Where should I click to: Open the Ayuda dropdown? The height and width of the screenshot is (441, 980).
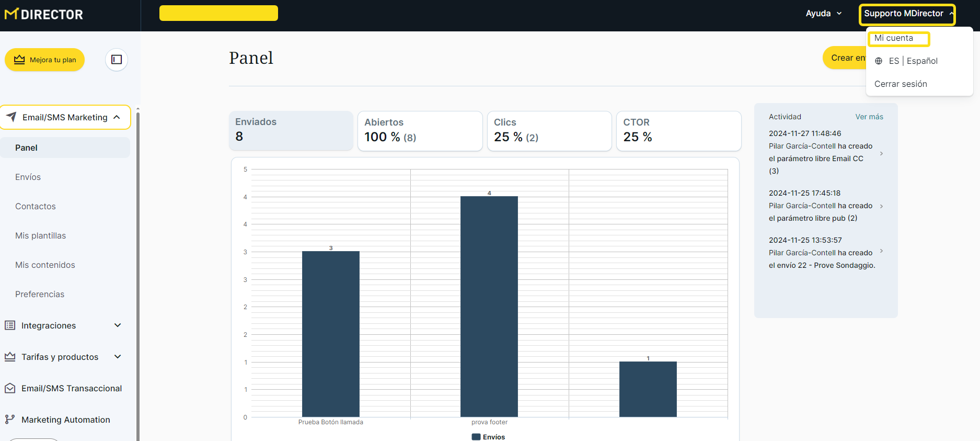click(x=823, y=14)
